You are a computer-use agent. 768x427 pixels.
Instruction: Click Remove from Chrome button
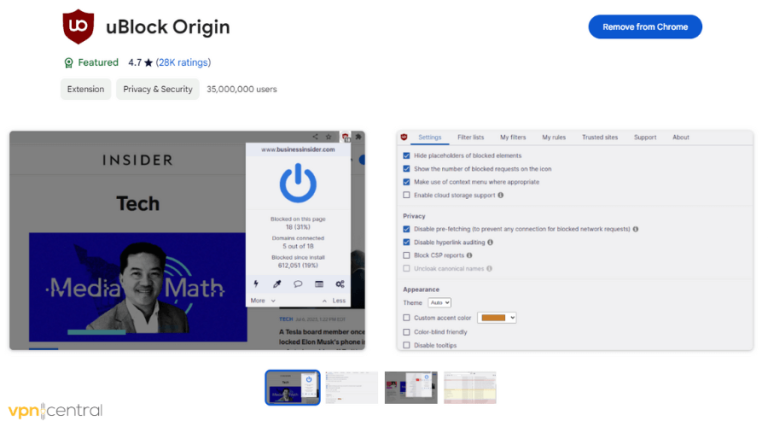point(645,27)
